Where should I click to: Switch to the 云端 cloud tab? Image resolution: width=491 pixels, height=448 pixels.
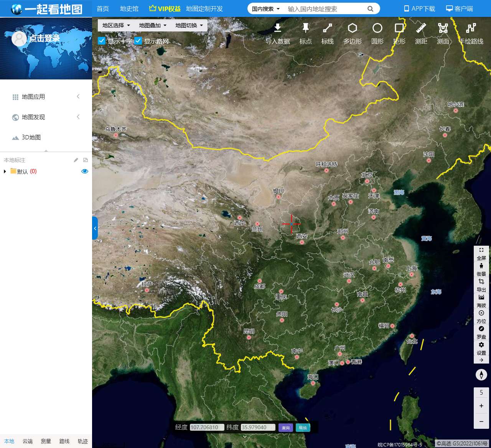pos(28,441)
